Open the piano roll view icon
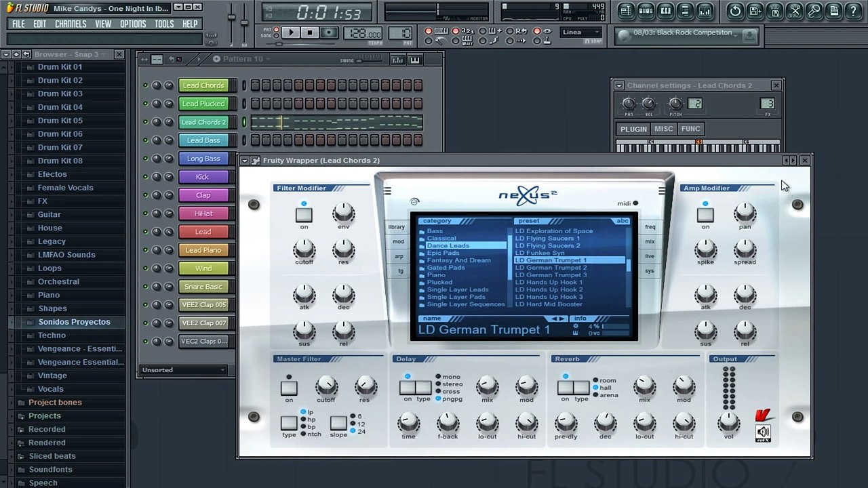 [665, 11]
